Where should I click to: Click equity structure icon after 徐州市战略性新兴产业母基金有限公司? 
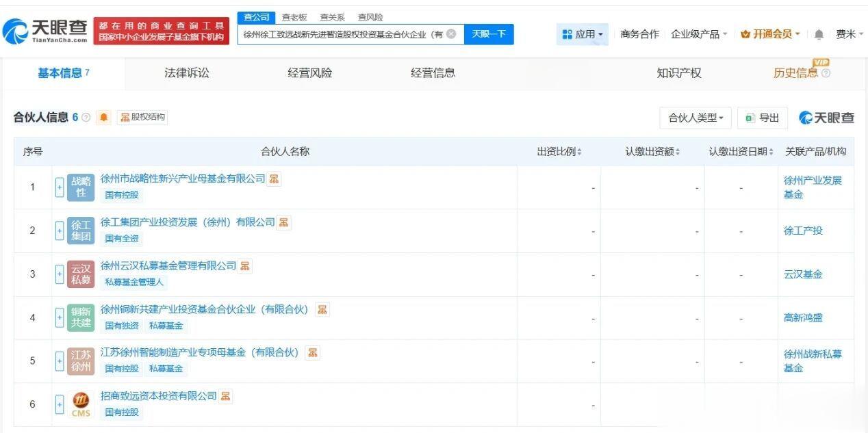[274, 179]
